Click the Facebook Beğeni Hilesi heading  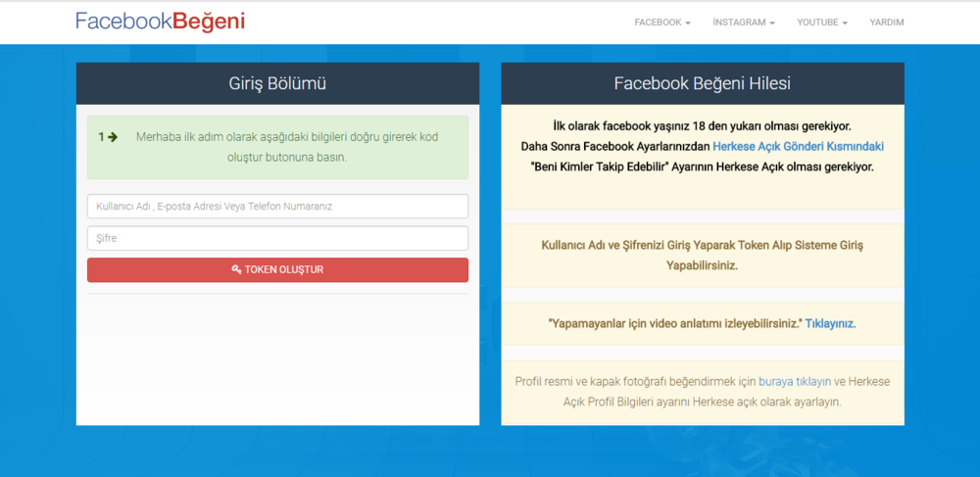703,83
